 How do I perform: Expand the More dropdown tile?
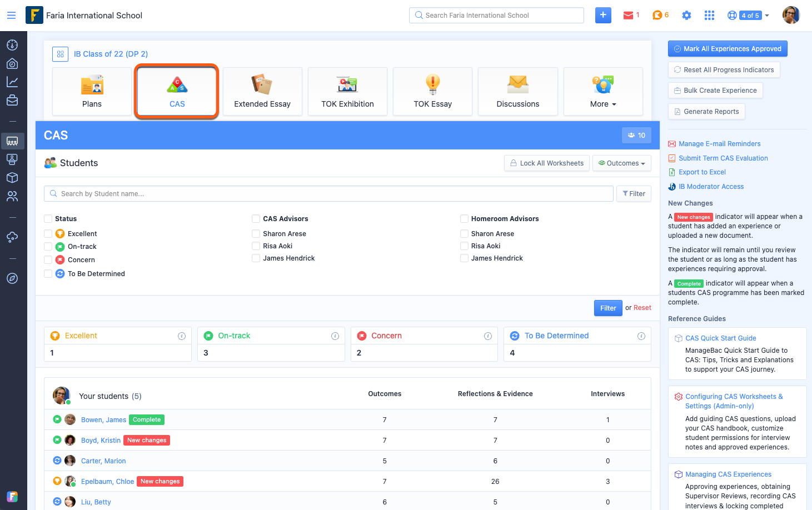[603, 92]
